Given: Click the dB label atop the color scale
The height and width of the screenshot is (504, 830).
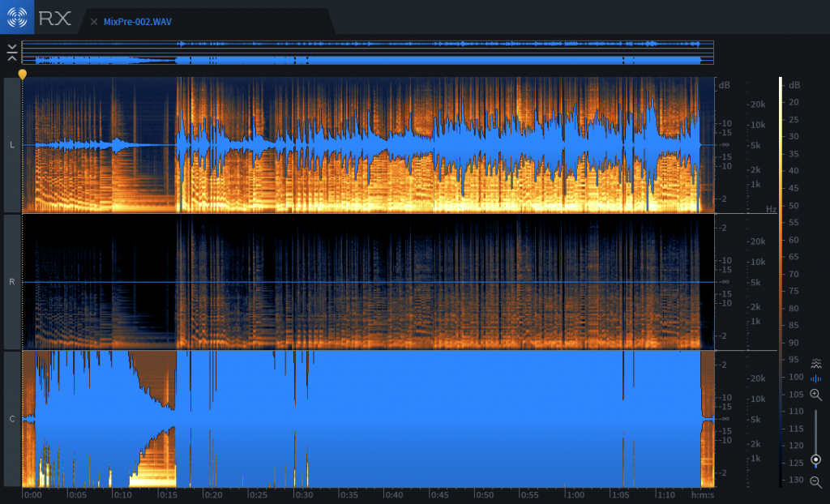Looking at the screenshot, I should [x=794, y=85].
